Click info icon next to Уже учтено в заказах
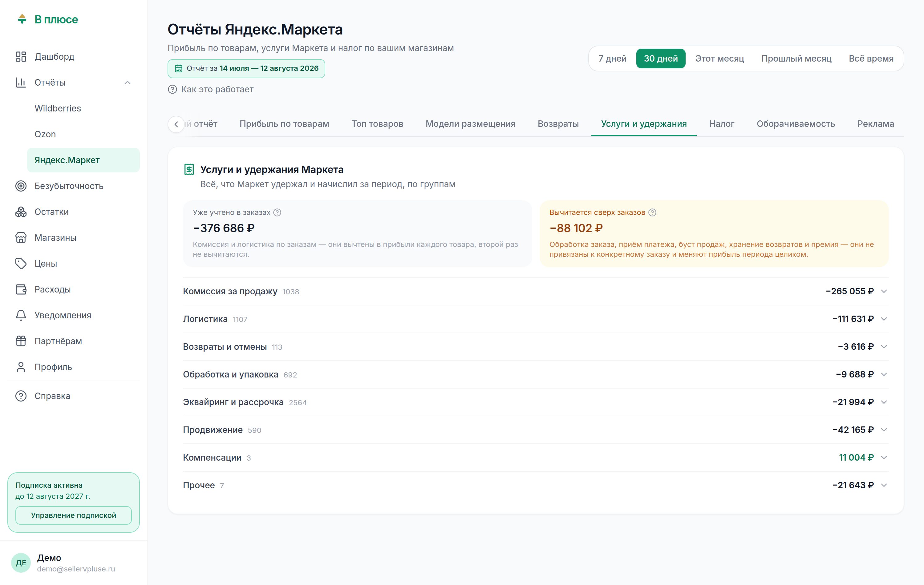The height and width of the screenshot is (585, 924). (x=277, y=212)
